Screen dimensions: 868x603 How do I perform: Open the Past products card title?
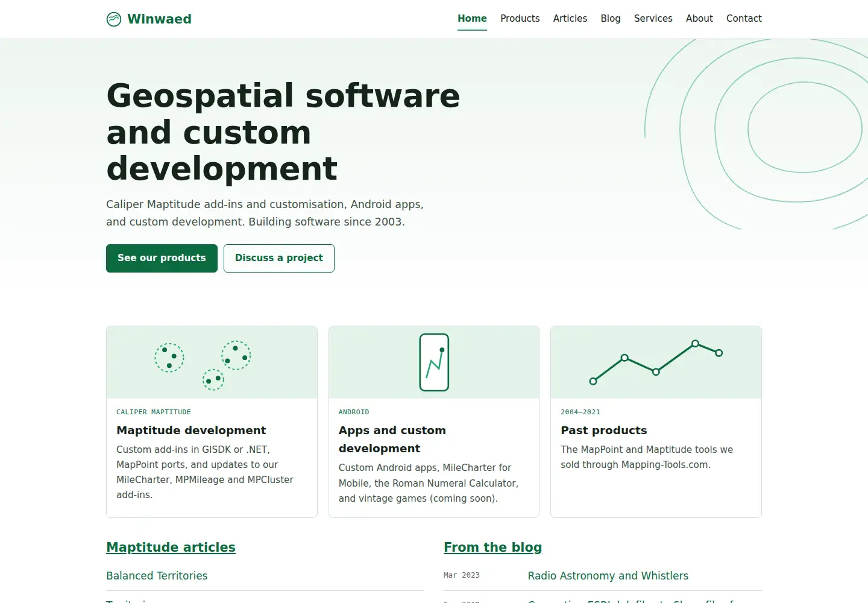click(x=604, y=431)
